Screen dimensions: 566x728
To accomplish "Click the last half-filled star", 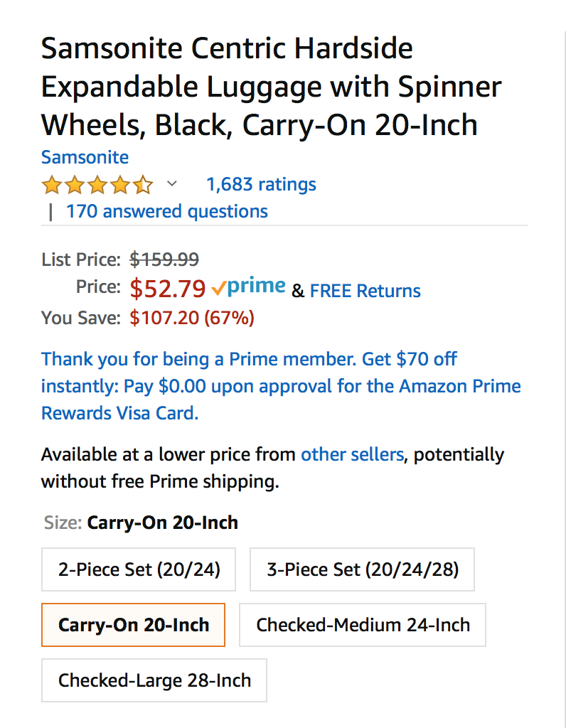I will pos(143,185).
